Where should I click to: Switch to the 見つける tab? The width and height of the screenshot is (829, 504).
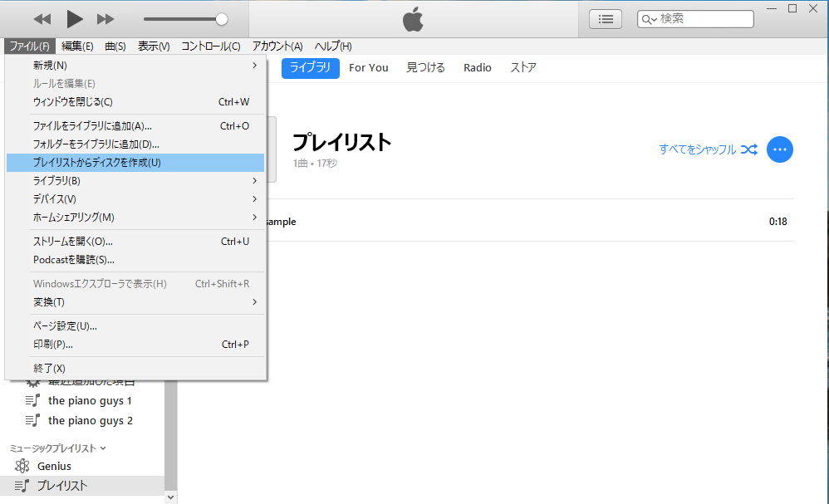[425, 67]
